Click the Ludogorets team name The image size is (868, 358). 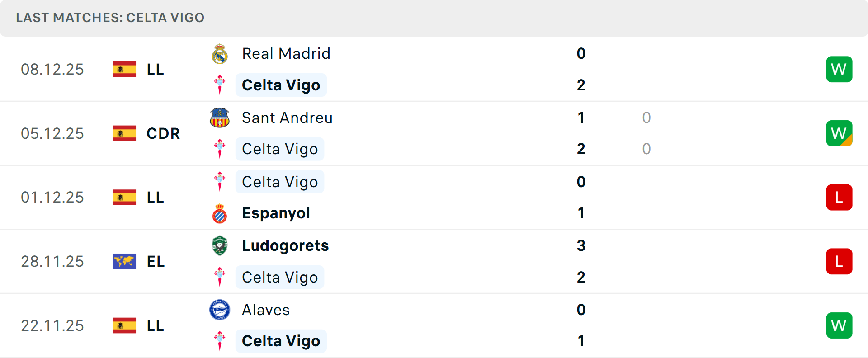pos(285,246)
